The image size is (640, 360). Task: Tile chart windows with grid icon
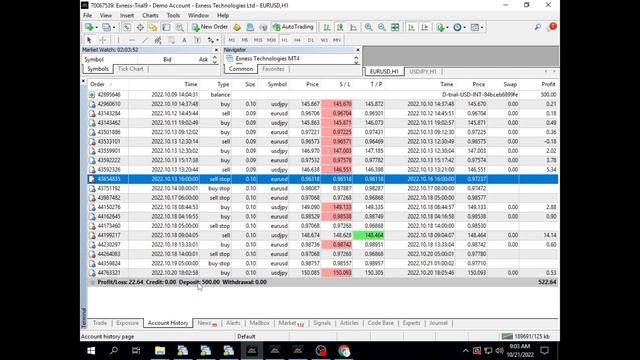point(395,27)
